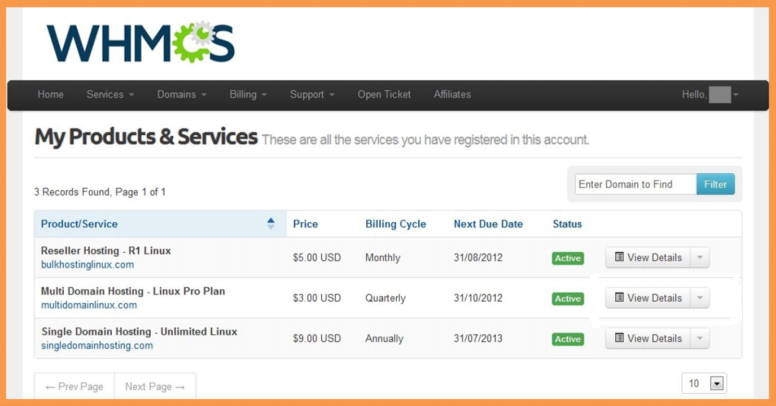
Task: Click Active status badge for multidomainlinux.com
Action: tap(568, 299)
